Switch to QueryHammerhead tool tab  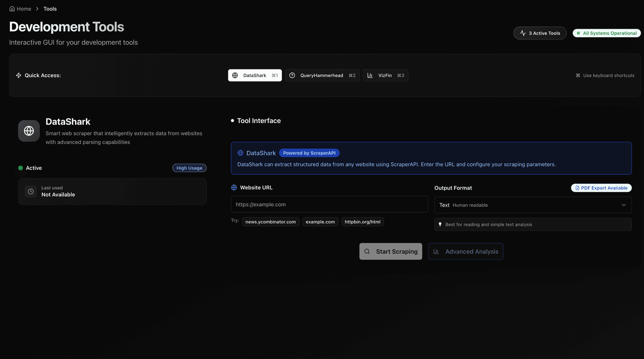click(322, 75)
